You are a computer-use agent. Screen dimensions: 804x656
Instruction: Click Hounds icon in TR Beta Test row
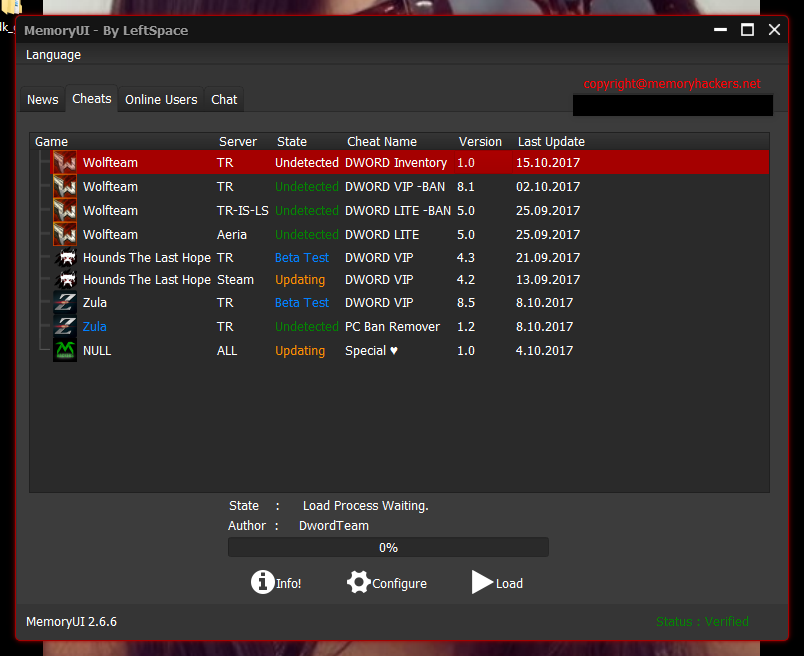[x=67, y=257]
